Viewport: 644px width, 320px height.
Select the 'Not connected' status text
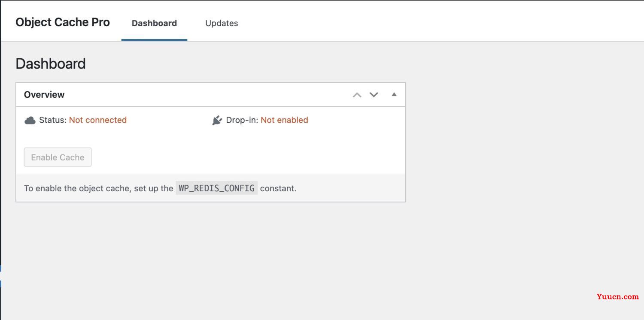coord(98,120)
